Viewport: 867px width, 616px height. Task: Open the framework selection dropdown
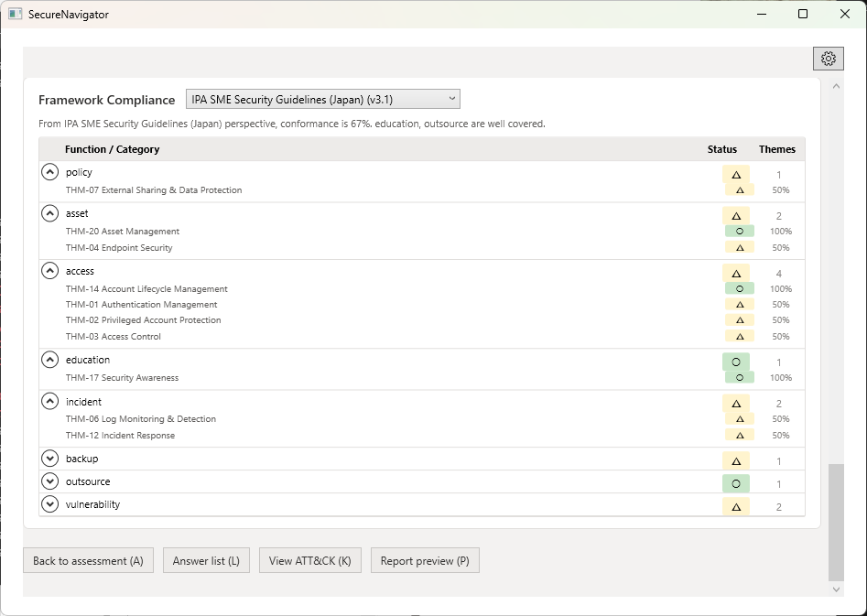[320, 99]
